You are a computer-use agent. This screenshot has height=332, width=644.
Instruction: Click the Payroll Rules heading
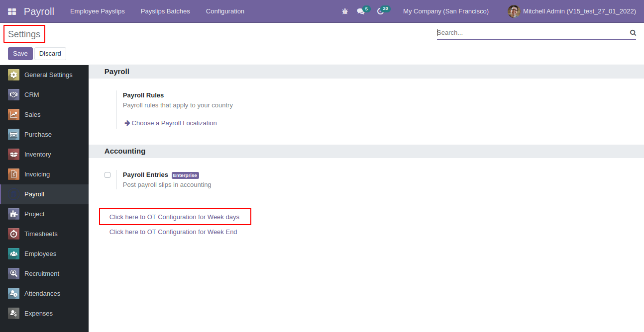coord(143,95)
